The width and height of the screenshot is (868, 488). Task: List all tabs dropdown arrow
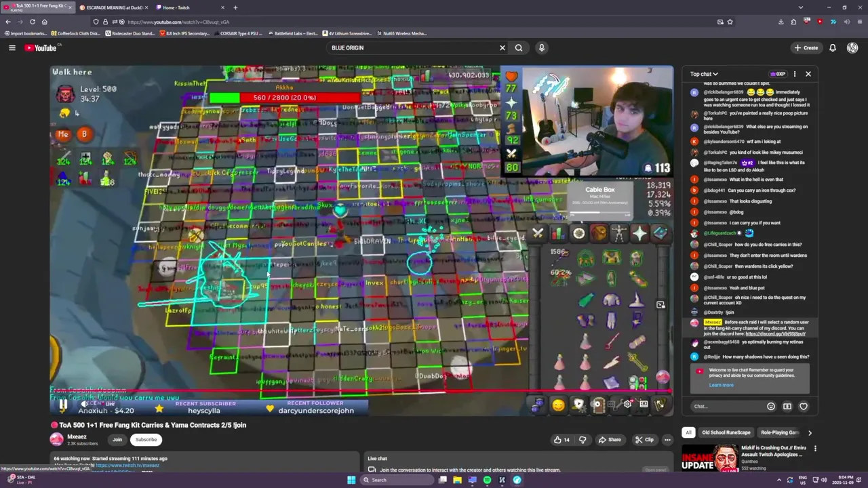point(801,7)
